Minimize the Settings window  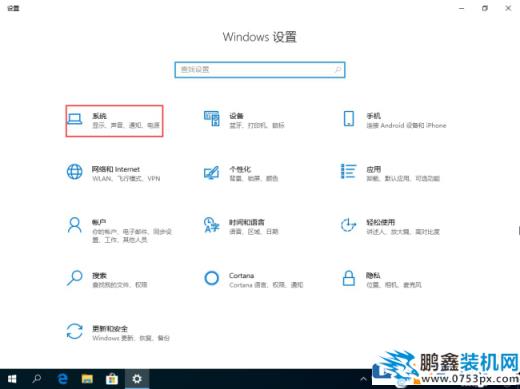pyautogui.click(x=462, y=8)
